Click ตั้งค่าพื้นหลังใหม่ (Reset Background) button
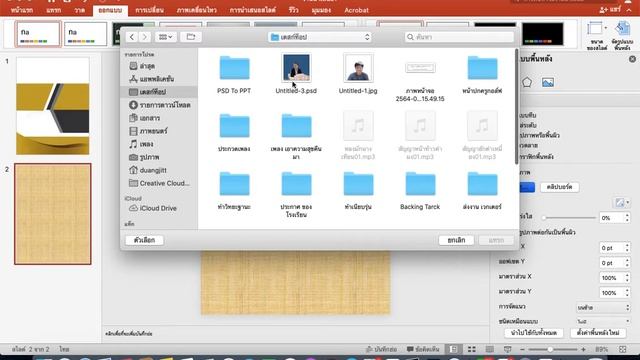Image resolution: width=640 pixels, height=360 pixels. (598, 333)
